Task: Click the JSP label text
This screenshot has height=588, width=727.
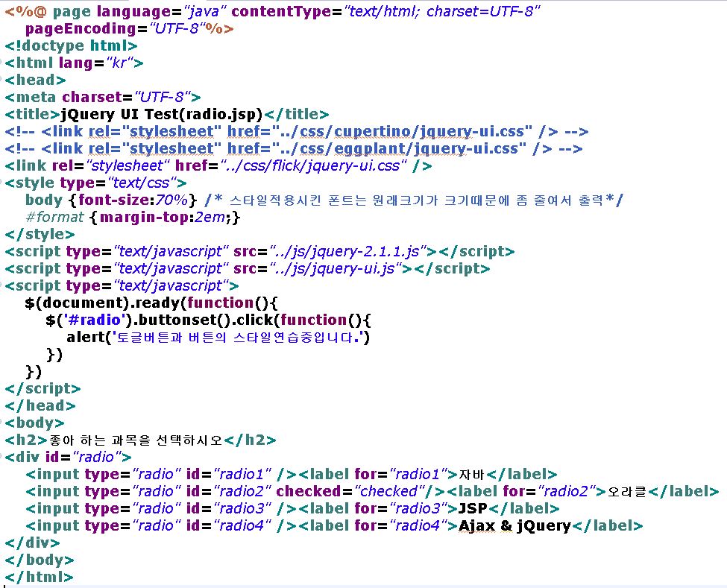Action: coord(473,509)
